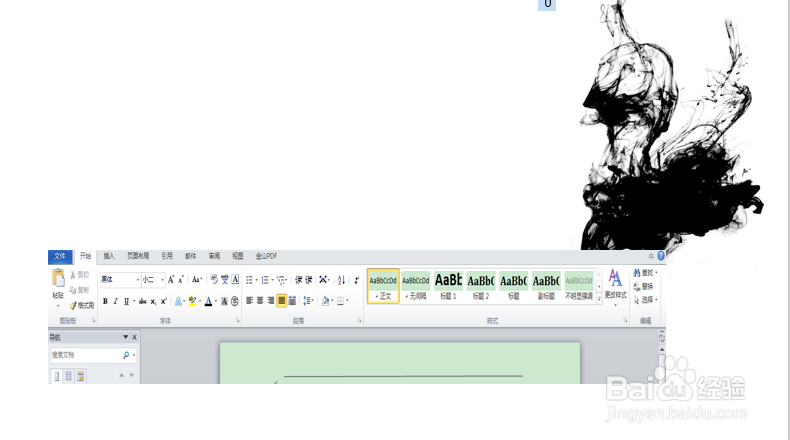Minimize the ribbon with the caret icon
Image resolution: width=790 pixels, height=440 pixels.
[651, 256]
